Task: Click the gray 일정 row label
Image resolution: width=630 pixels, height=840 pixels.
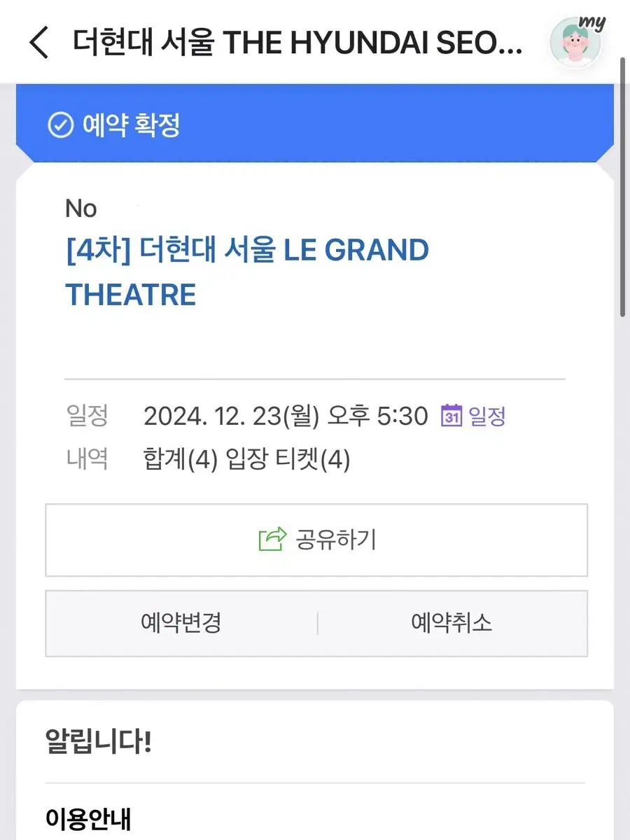Action: tap(87, 416)
